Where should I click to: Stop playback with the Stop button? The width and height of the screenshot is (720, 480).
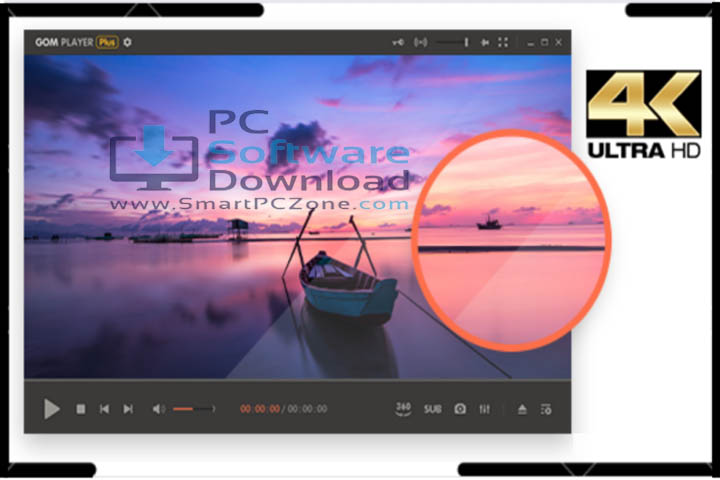(x=81, y=409)
